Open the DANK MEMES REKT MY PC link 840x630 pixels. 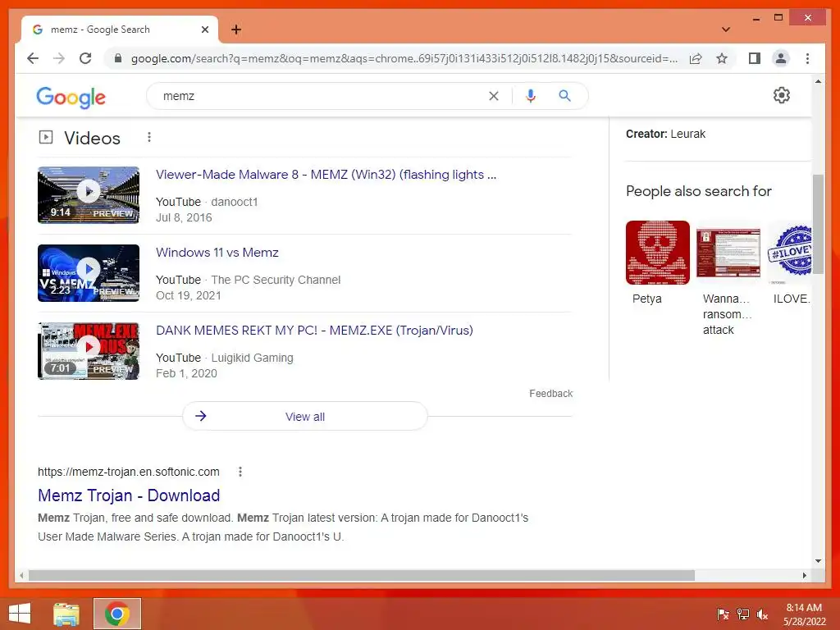click(x=314, y=330)
